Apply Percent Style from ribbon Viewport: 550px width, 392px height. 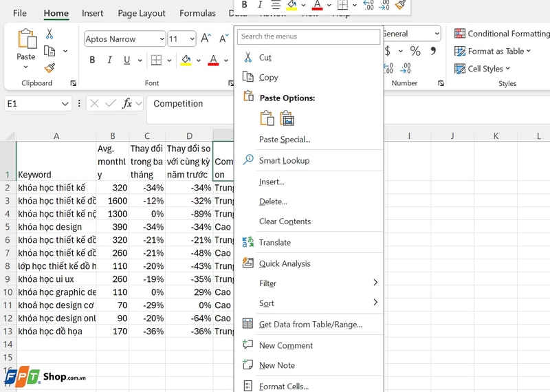click(416, 52)
